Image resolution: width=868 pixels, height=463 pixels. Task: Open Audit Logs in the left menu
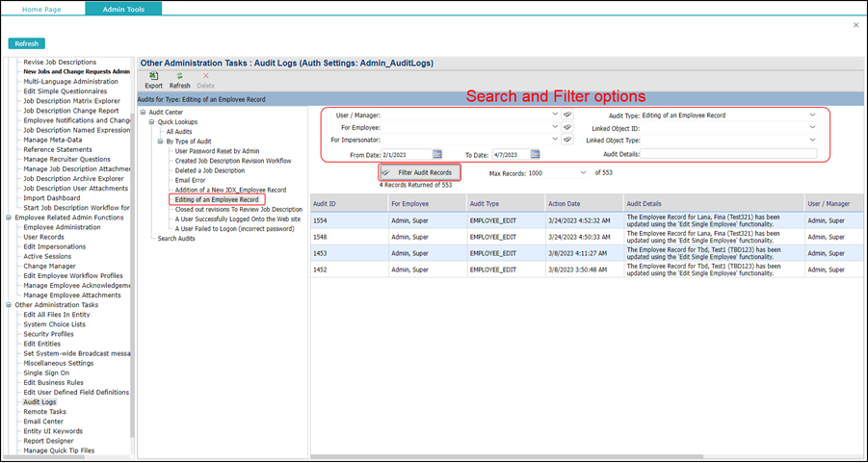pos(39,401)
